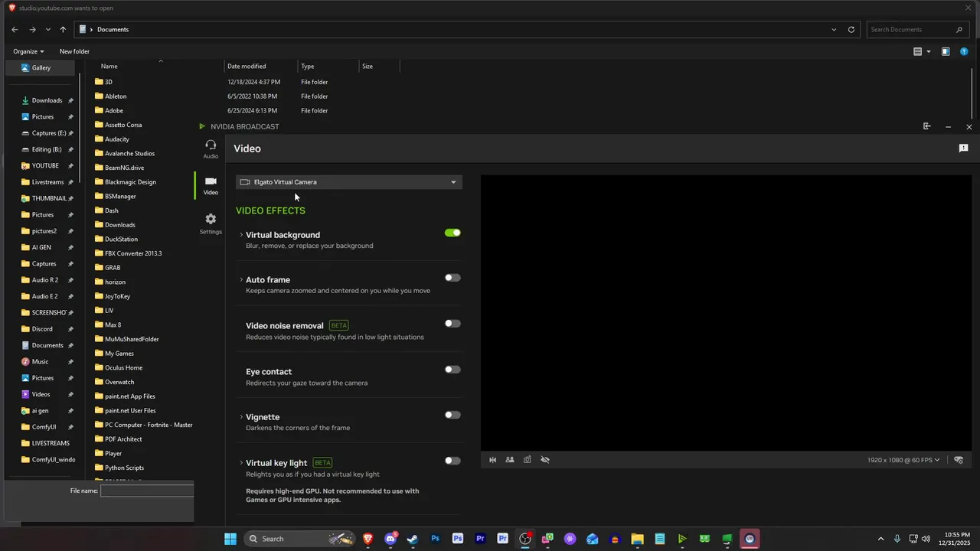
Task: Open Gallery in the navigation pane
Action: [41, 67]
